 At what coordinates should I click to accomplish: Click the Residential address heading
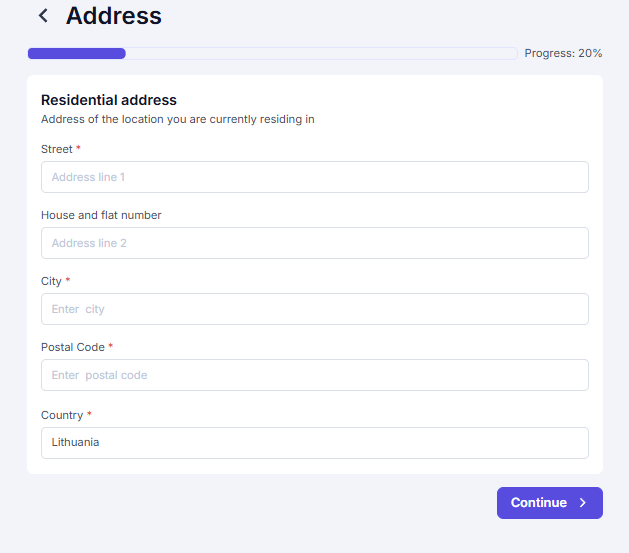tap(109, 100)
